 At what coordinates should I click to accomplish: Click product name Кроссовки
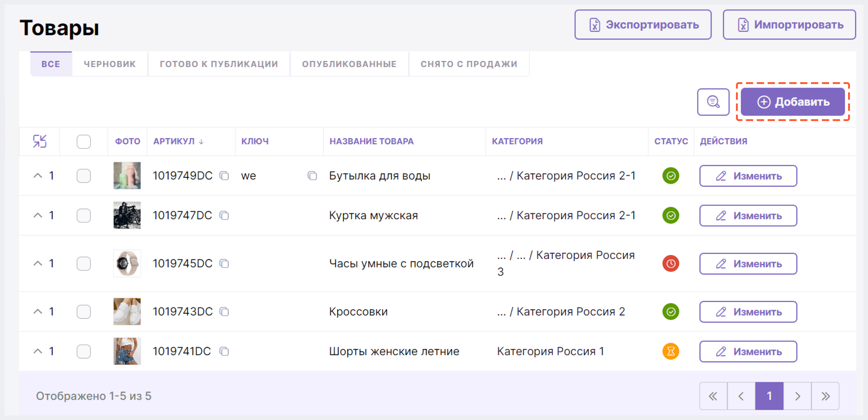(x=358, y=312)
